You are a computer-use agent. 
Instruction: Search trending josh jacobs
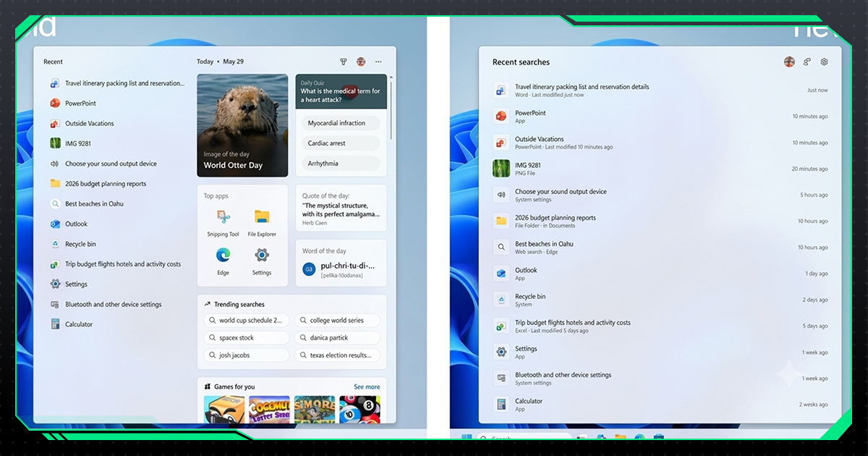tap(247, 355)
